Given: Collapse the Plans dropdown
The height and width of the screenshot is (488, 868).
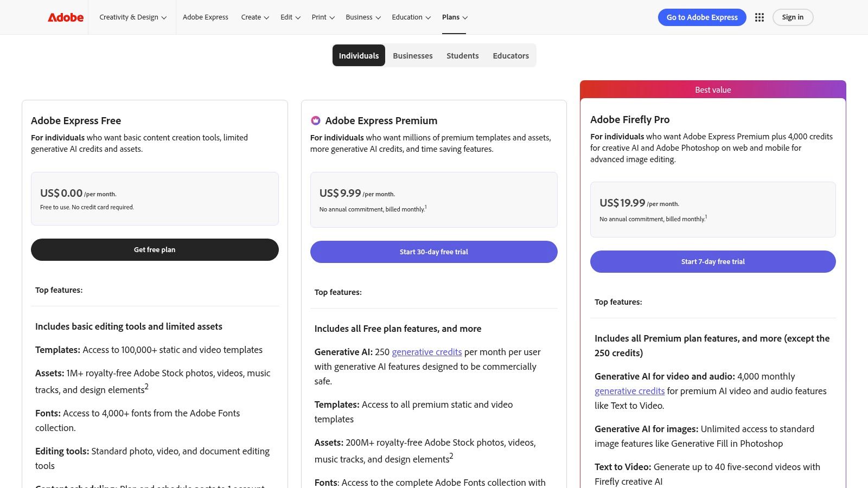Looking at the screenshot, I should pyautogui.click(x=454, y=17).
